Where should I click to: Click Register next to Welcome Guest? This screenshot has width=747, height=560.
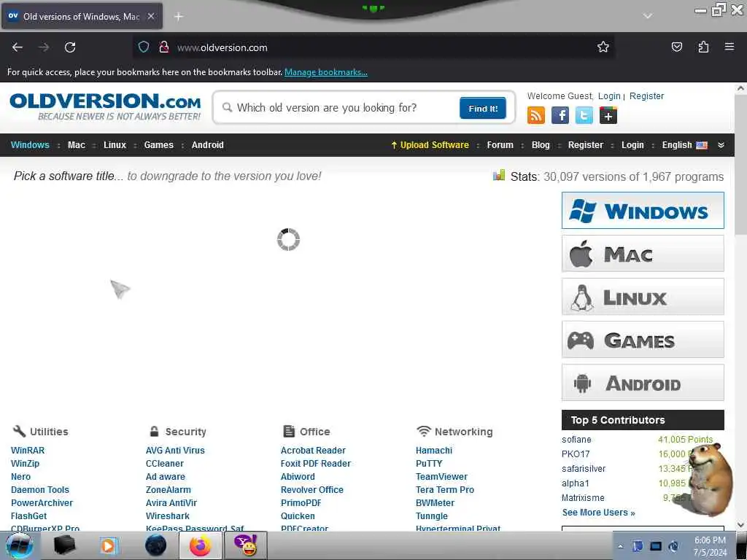[646, 96]
